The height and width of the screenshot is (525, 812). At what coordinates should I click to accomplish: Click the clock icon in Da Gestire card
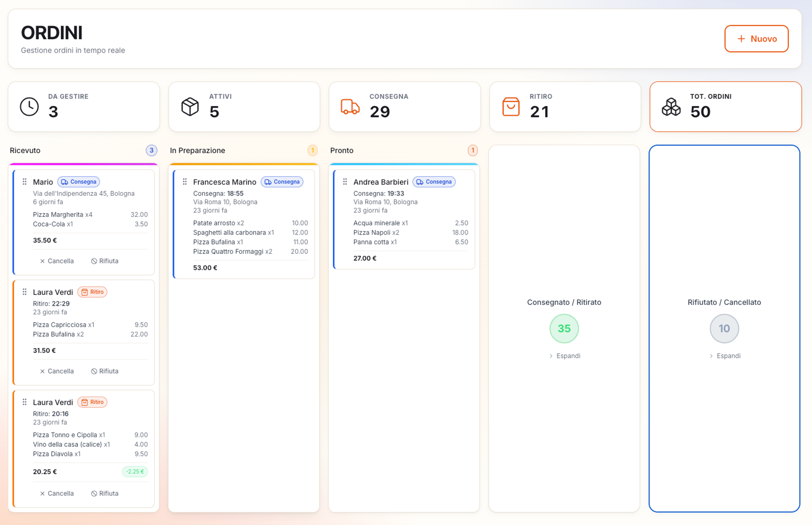(29, 107)
